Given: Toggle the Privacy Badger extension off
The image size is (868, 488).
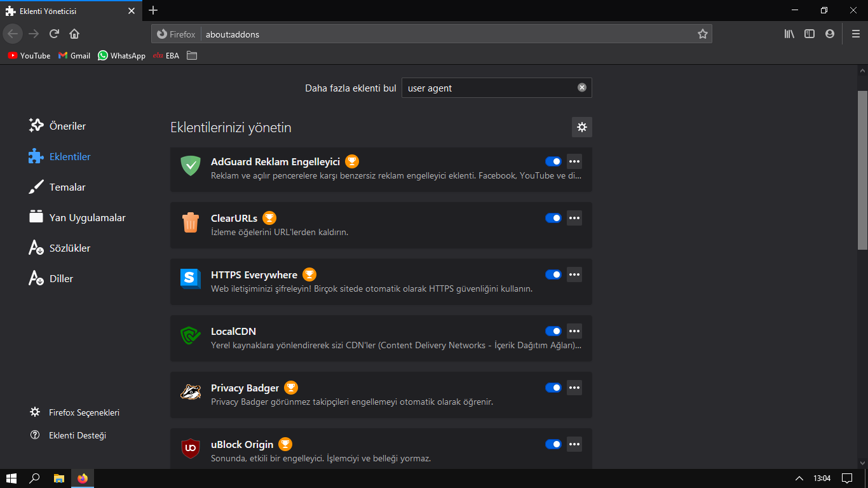Looking at the screenshot, I should 553,388.
